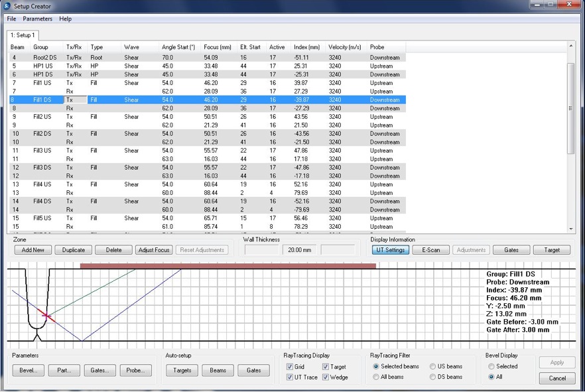The image size is (585, 392).
Task: Switch to the Setup 1 tab
Action: (x=23, y=34)
